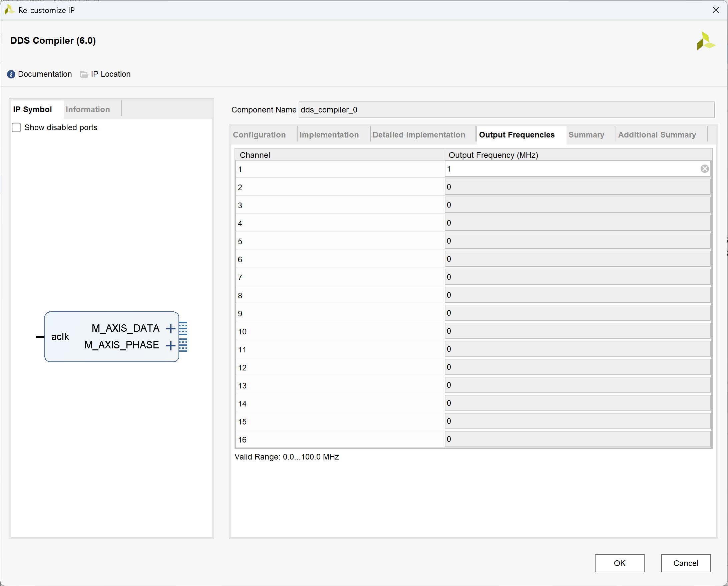
Task: Close the Re-customize IP dialog
Action: coord(716,10)
